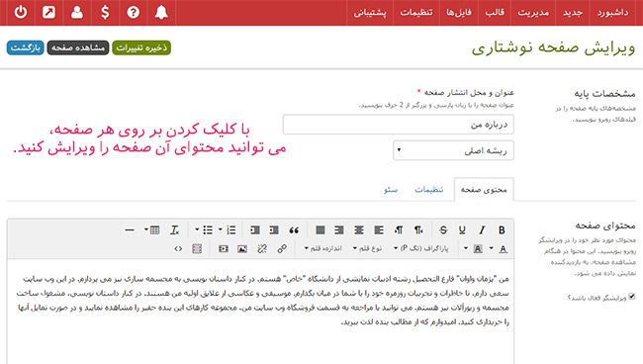Screen dimensions: 643x364
Task: Click the power/logout icon in the top bar
Action: point(21,12)
